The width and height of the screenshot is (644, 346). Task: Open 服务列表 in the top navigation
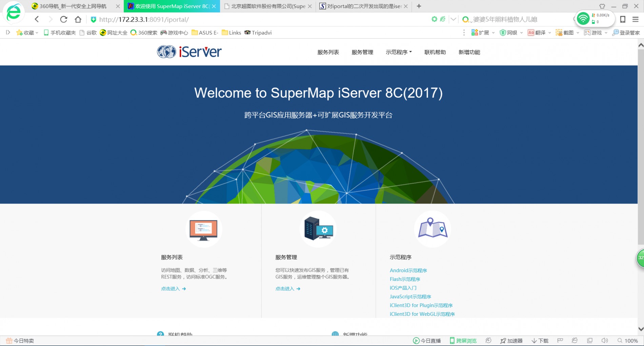328,52
